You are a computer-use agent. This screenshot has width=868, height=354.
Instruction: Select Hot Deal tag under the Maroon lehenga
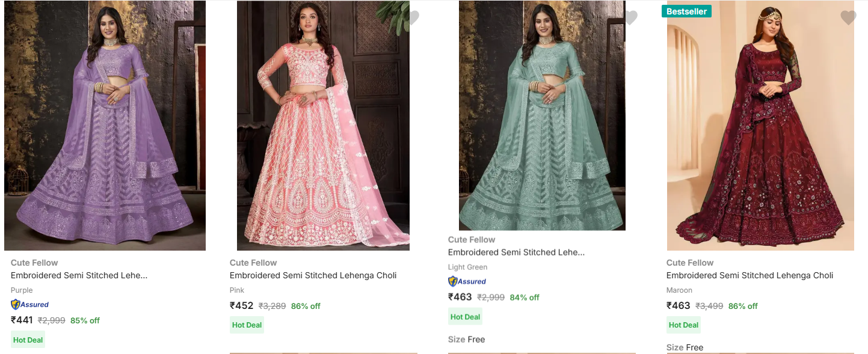pos(683,325)
